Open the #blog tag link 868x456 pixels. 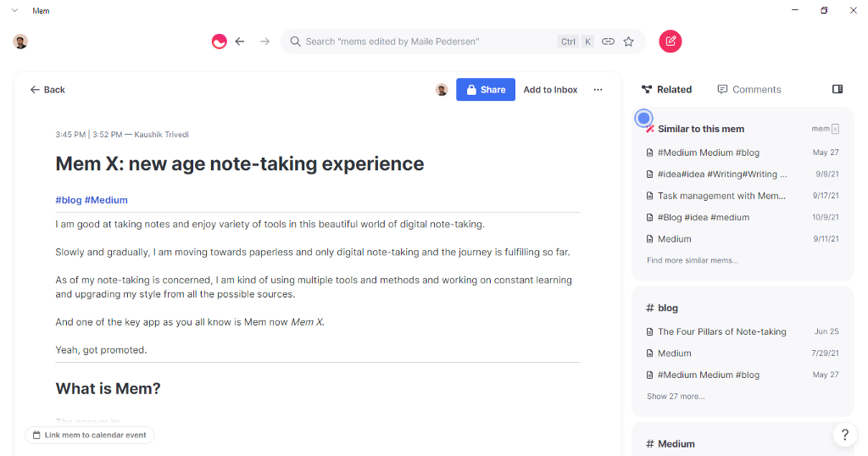pyautogui.click(x=69, y=200)
